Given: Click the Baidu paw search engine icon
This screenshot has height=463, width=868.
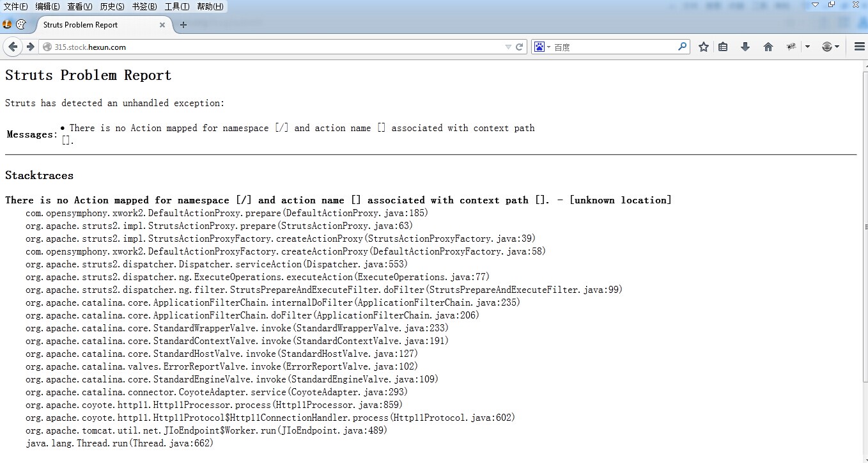Looking at the screenshot, I should 539,47.
